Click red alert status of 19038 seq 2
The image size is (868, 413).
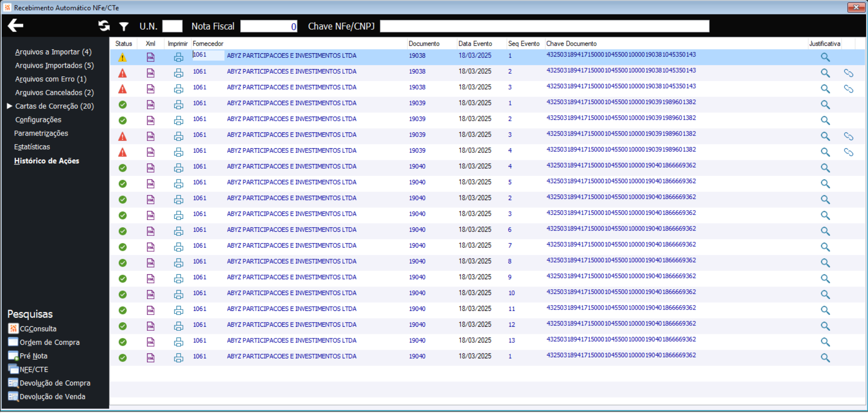pos(123,73)
